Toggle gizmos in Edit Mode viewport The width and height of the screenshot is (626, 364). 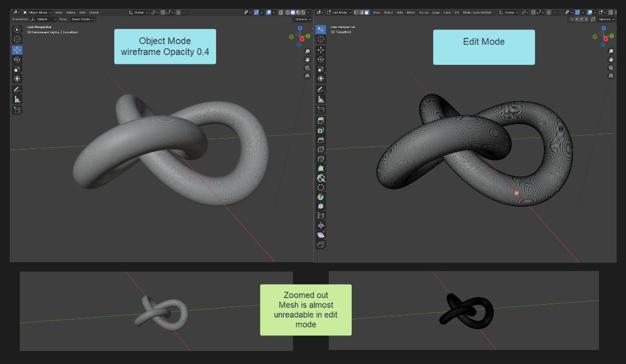(x=578, y=12)
